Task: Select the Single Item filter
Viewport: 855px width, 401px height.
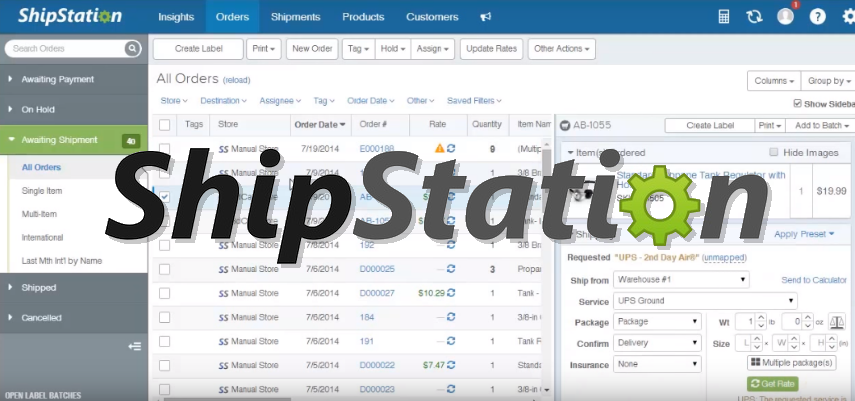Action: (x=42, y=191)
